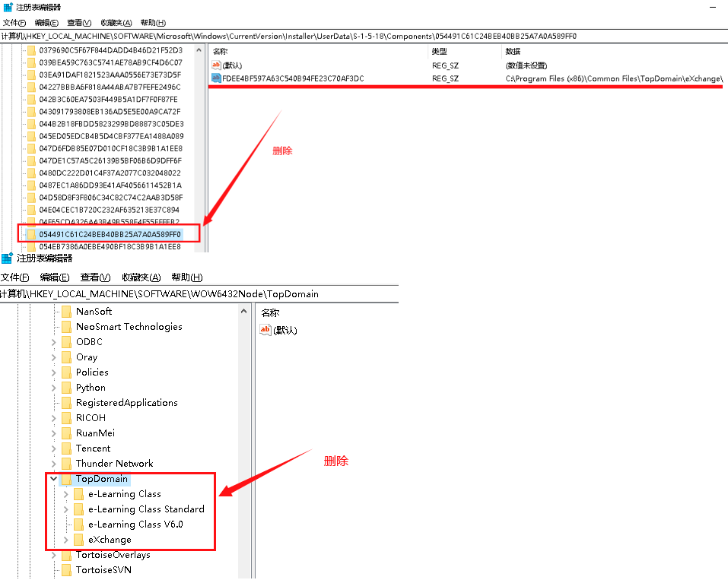Open 文件(F) menu in top registry editor
728x580 pixels.
[x=14, y=23]
